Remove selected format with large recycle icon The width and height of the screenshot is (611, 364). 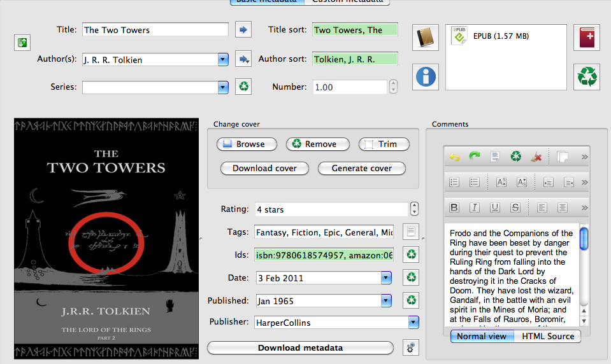tap(587, 77)
